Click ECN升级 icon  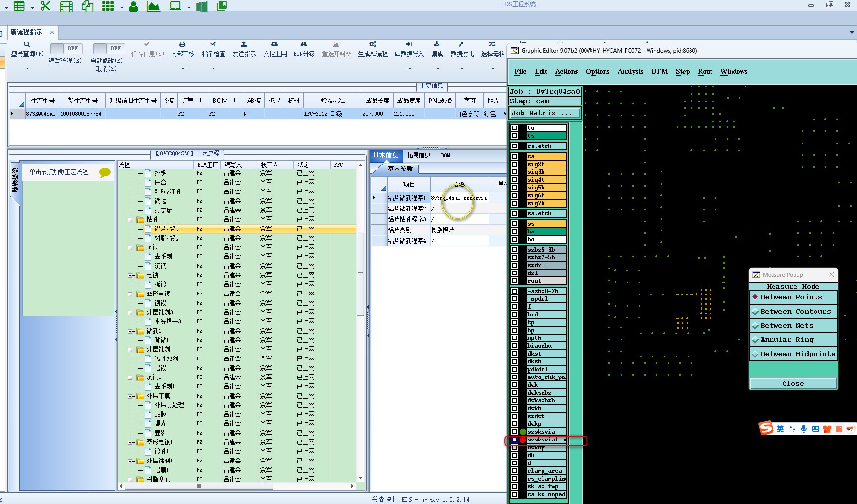pyautogui.click(x=304, y=44)
